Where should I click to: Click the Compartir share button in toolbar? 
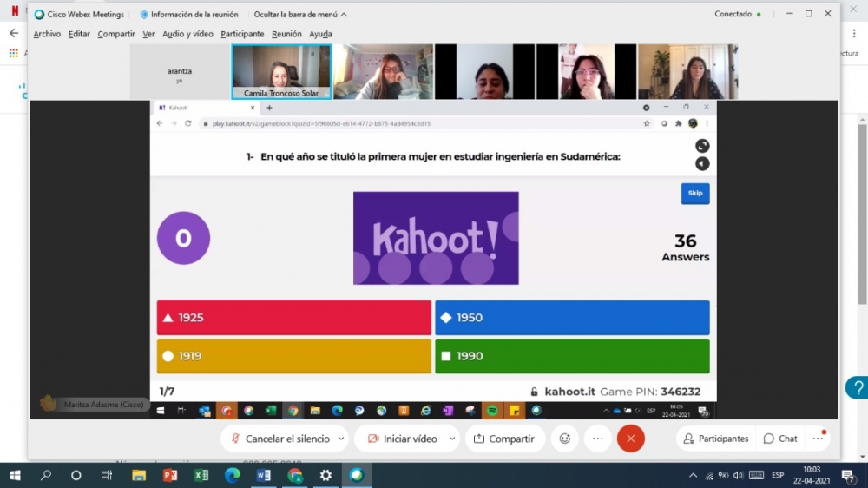coord(503,439)
